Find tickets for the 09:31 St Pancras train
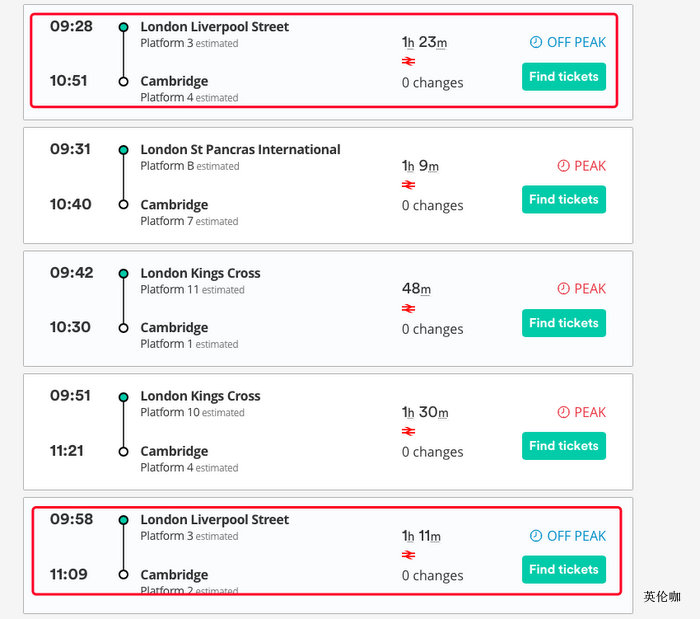The width and height of the screenshot is (700, 619). coord(564,200)
